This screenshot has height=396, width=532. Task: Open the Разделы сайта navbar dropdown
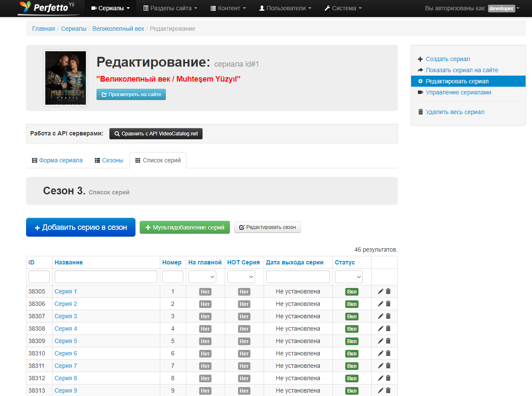(x=170, y=8)
